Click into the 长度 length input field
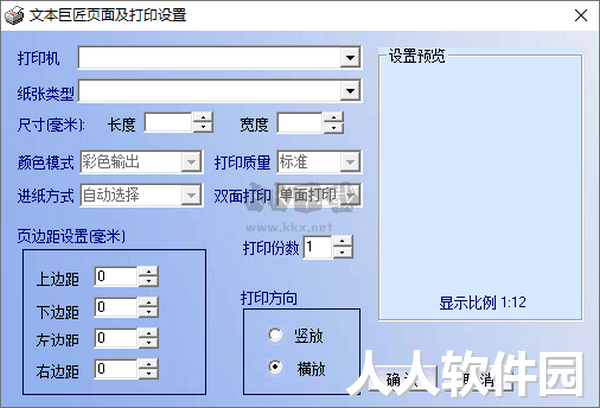Image resolution: width=600 pixels, height=408 pixels. tap(168, 123)
